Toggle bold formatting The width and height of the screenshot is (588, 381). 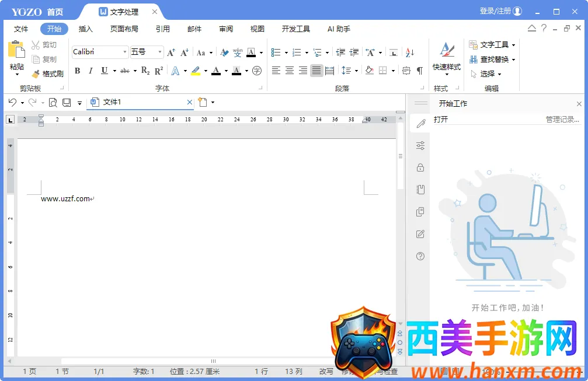coord(77,71)
